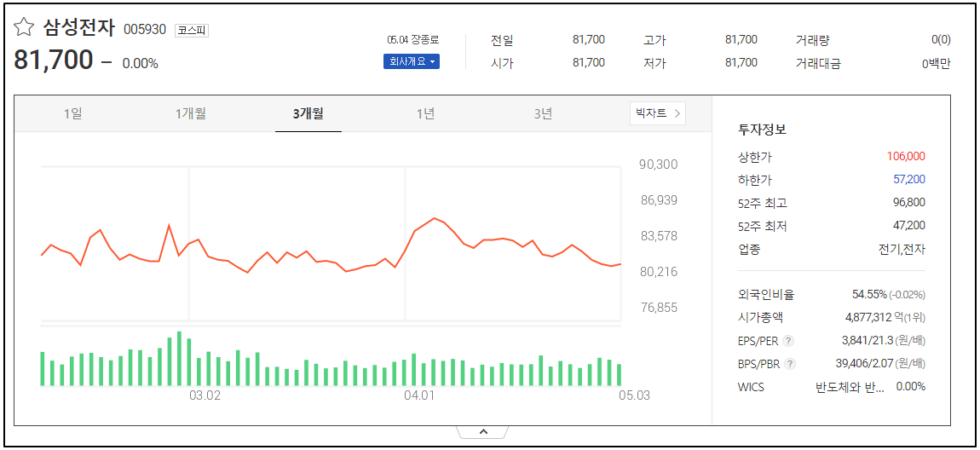Click the 거래량 value 0(0)
The height and width of the screenshot is (450, 980).
point(941,40)
